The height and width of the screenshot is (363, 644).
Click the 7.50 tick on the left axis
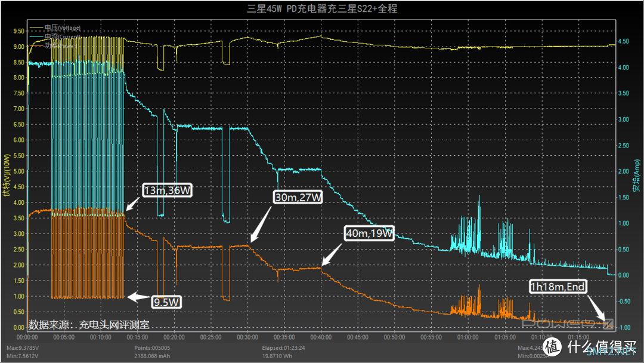(x=19, y=93)
